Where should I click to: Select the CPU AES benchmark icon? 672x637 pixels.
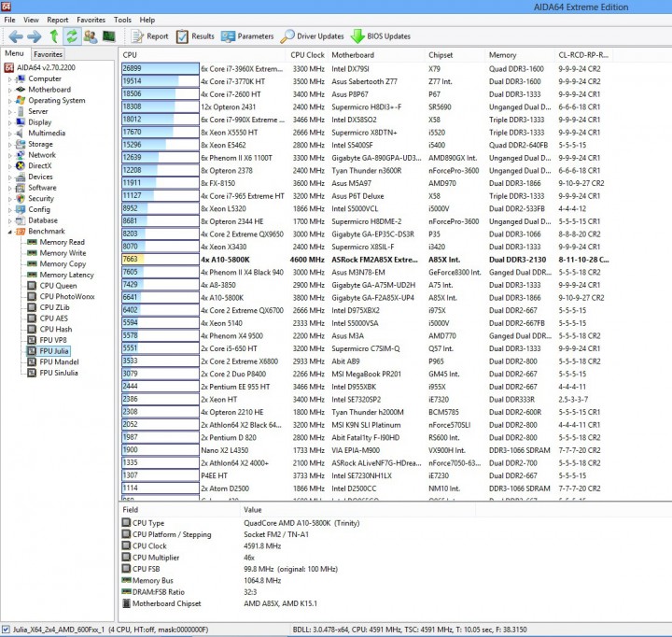pos(32,318)
